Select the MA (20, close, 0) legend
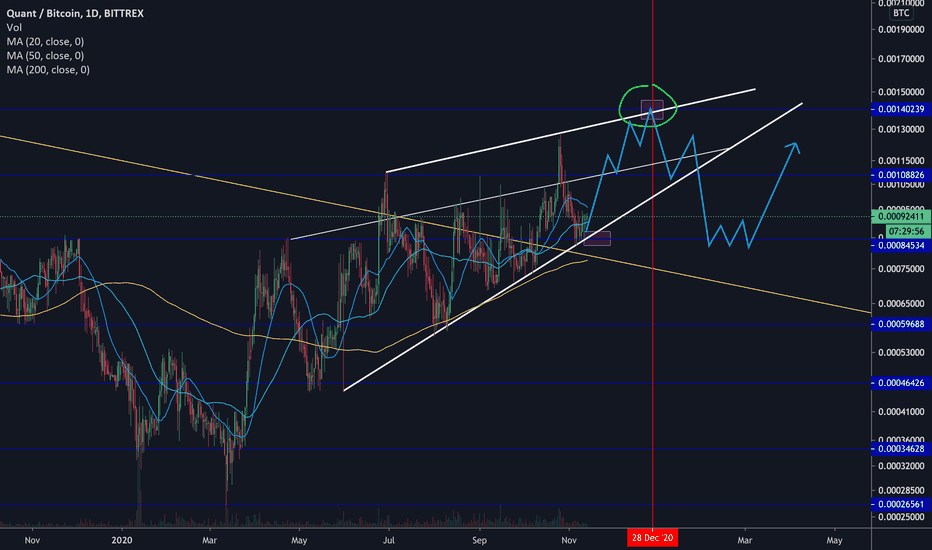The width and height of the screenshot is (932, 550). click(45, 42)
